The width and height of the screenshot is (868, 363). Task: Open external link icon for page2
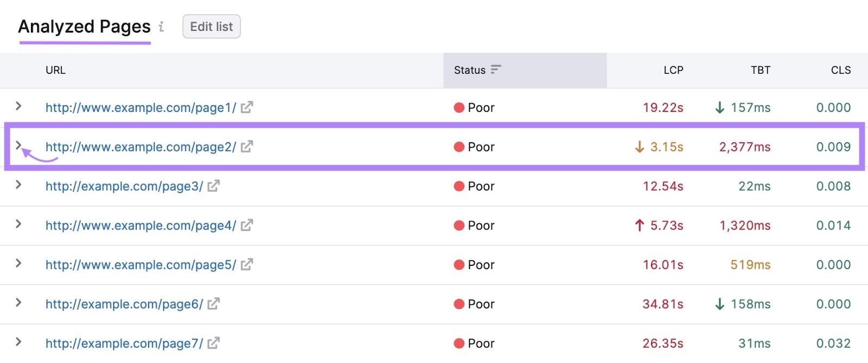click(247, 147)
